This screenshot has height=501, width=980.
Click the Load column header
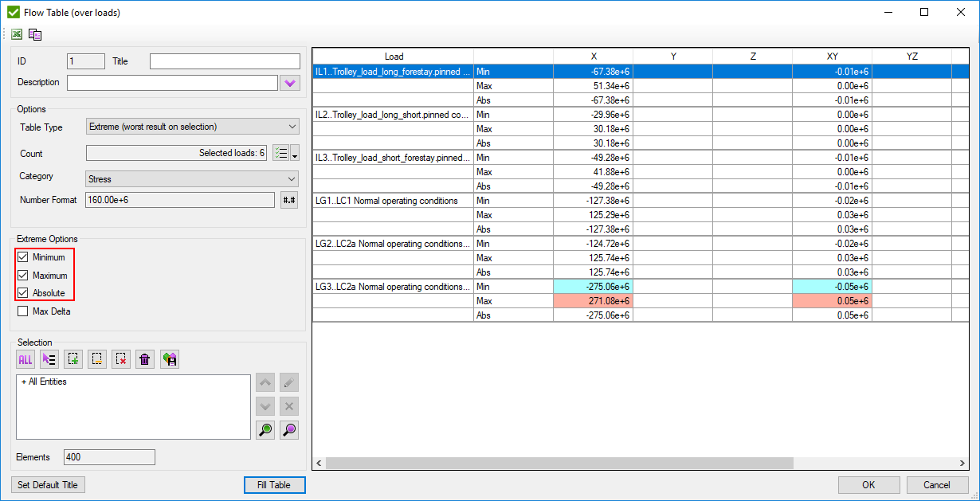[394, 57]
